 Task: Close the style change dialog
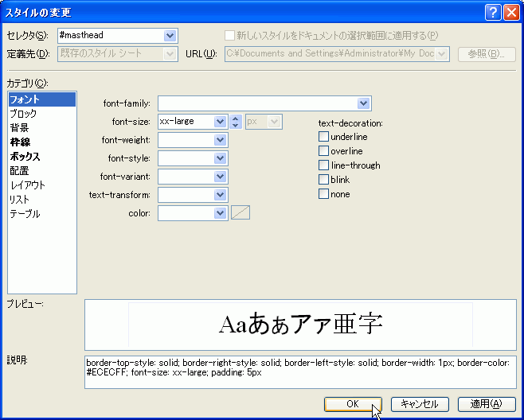[x=511, y=13]
